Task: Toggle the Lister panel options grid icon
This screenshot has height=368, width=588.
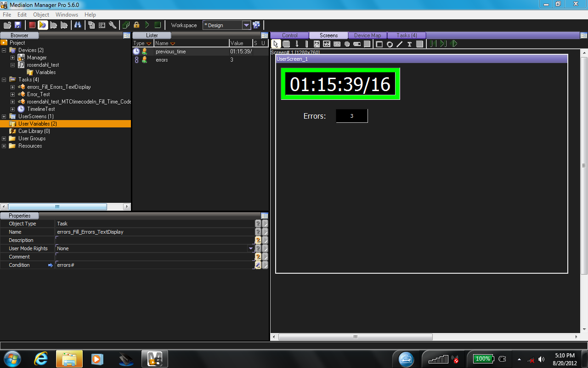Action: 264,35
